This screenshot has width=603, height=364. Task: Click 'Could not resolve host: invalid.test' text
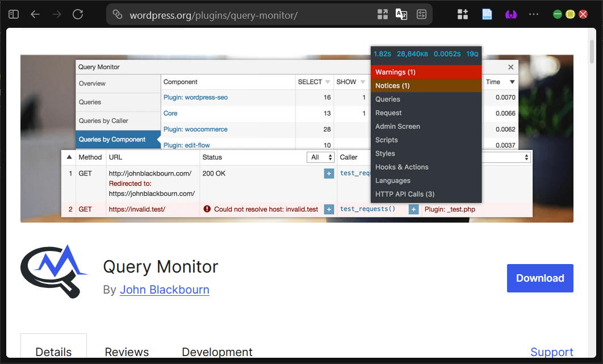pyautogui.click(x=266, y=209)
